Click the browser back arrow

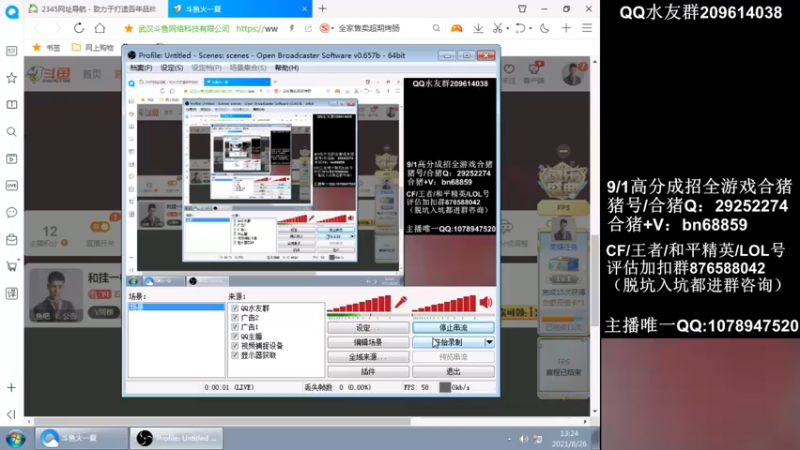pyautogui.click(x=37, y=28)
